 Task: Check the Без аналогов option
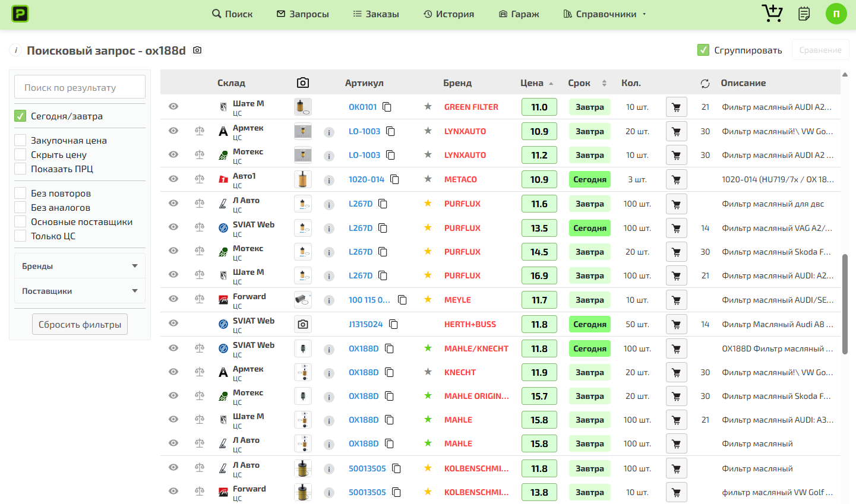(20, 207)
